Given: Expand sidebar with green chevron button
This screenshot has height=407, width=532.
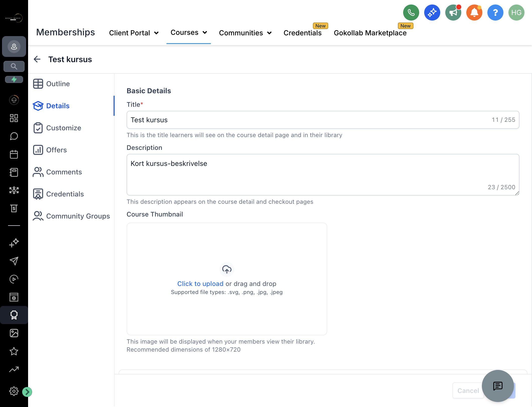Looking at the screenshot, I should [x=27, y=392].
